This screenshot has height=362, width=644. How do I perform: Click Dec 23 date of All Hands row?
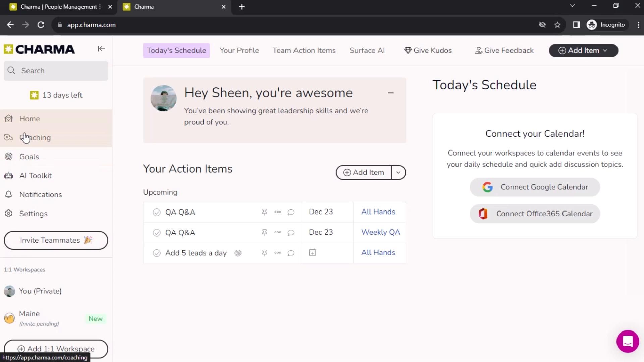pos(321,212)
